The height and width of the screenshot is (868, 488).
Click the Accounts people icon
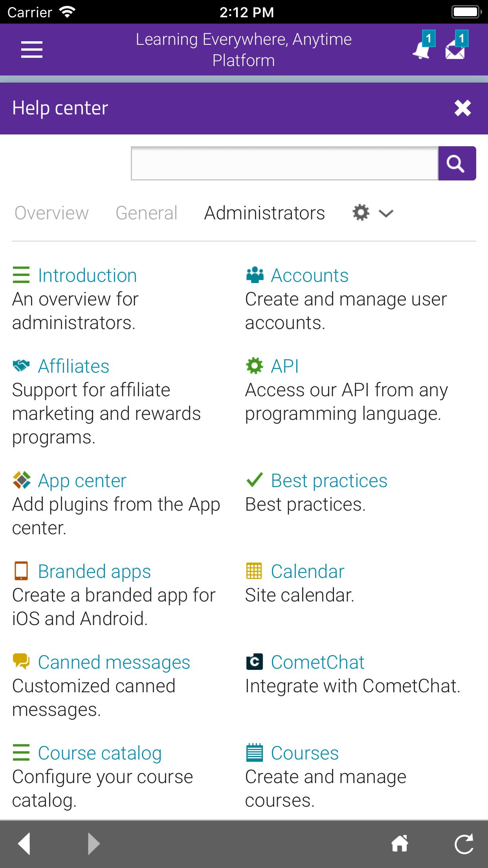coord(255,275)
